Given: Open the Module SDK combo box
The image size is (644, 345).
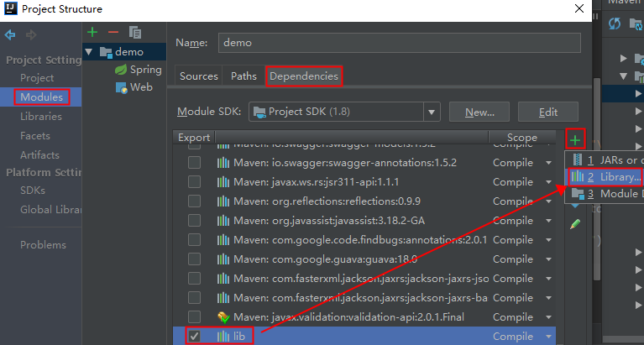Looking at the screenshot, I should 344,112.
